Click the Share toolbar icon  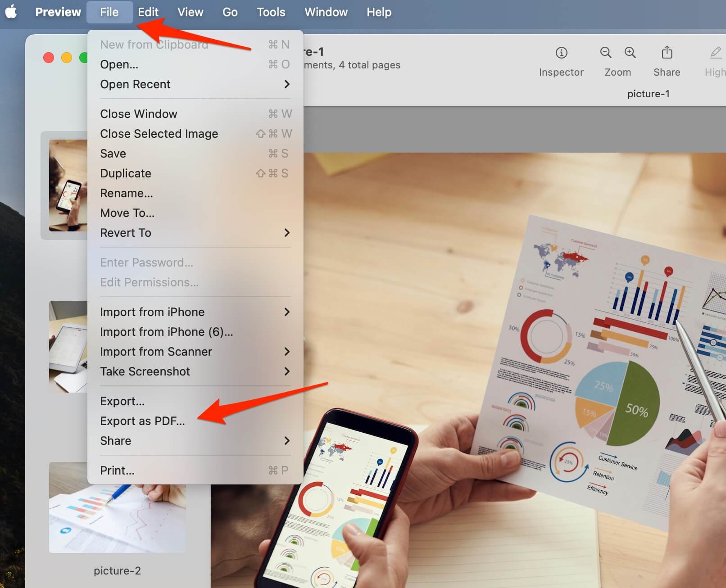point(667,53)
